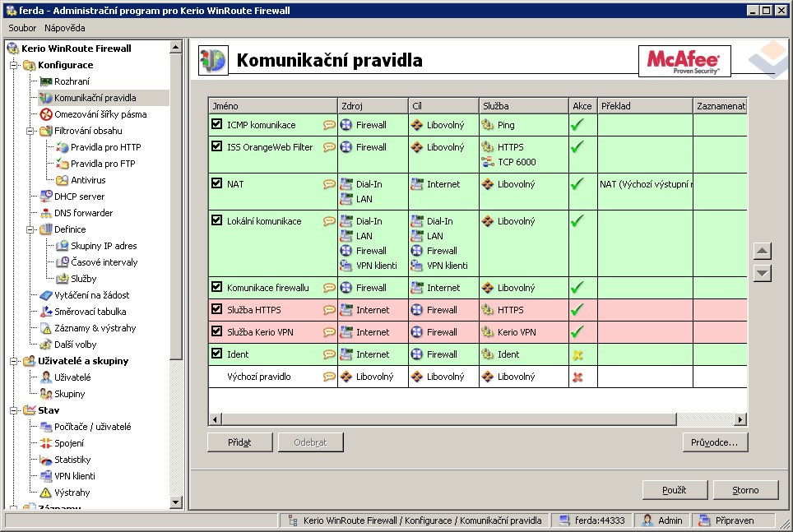This screenshot has width=793, height=532.
Task: Click the Admin user icon in status bar
Action: [647, 520]
